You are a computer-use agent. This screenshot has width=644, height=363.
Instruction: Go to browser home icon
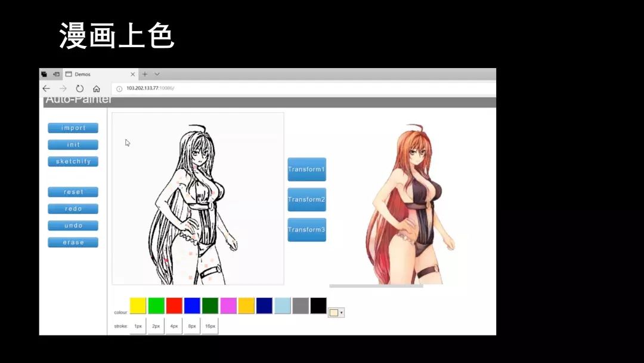(97, 88)
